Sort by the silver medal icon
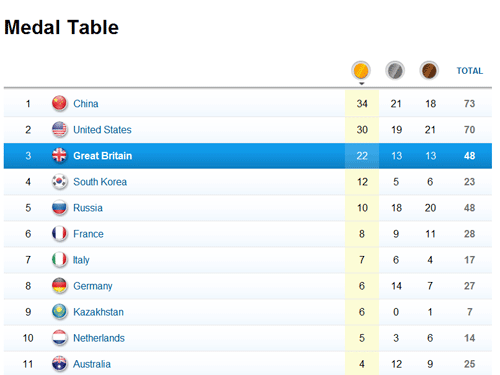This screenshot has height=375, width=500. pos(395,70)
